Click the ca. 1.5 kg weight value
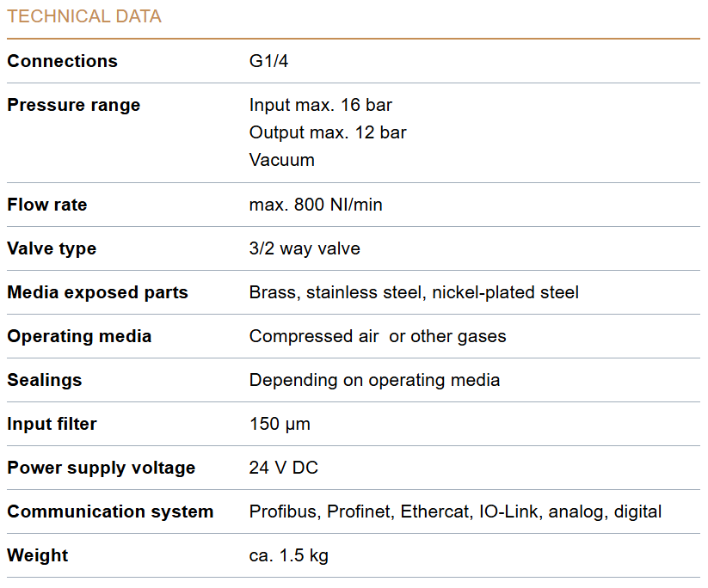Screen dimensions: 708x588 click(288, 555)
